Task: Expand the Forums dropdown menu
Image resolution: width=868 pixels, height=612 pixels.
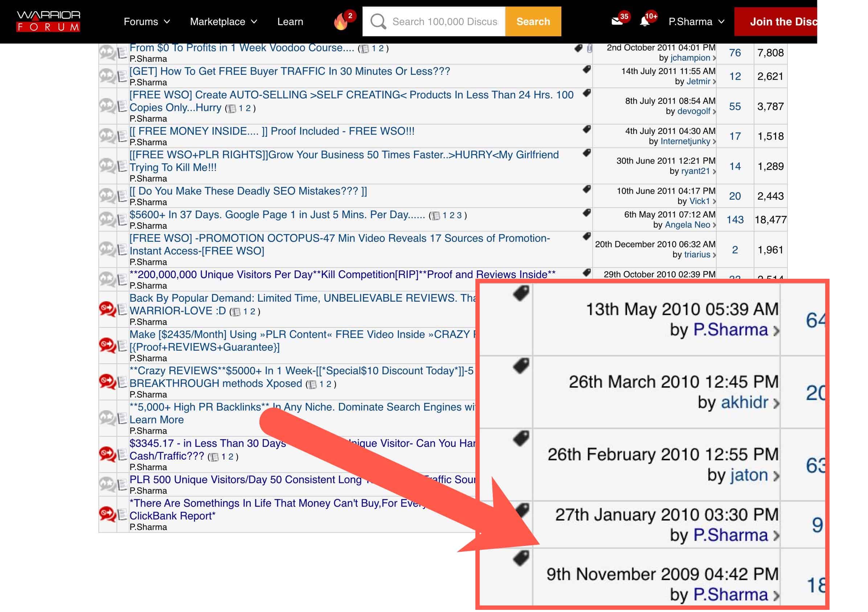Action: (x=147, y=21)
